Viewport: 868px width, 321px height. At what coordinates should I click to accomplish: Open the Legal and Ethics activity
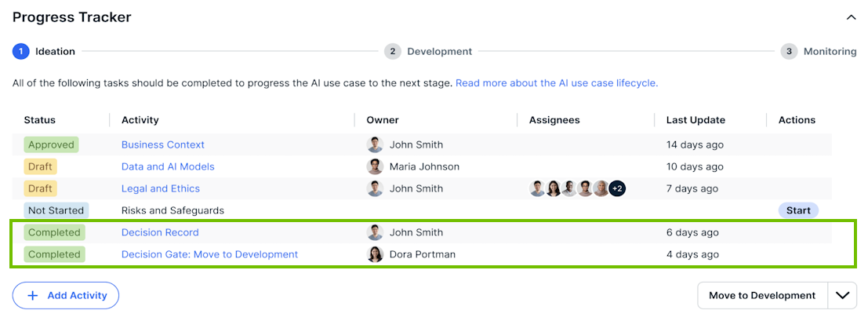pyautogui.click(x=160, y=188)
